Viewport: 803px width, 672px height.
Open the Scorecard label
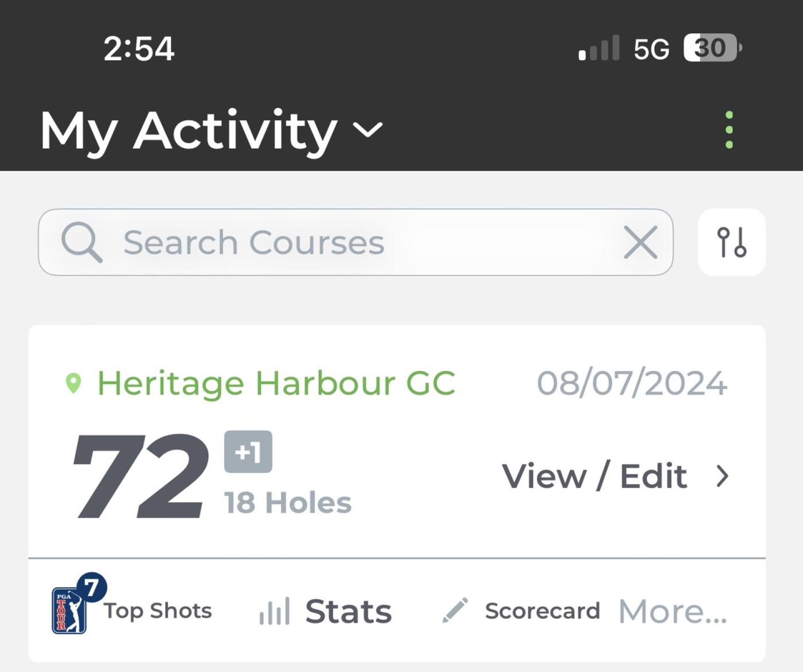[542, 611]
